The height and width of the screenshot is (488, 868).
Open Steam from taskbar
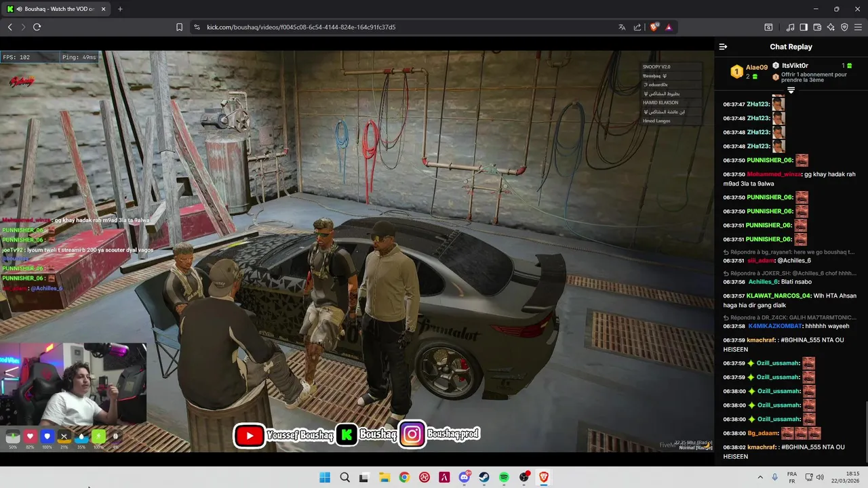[x=484, y=477]
